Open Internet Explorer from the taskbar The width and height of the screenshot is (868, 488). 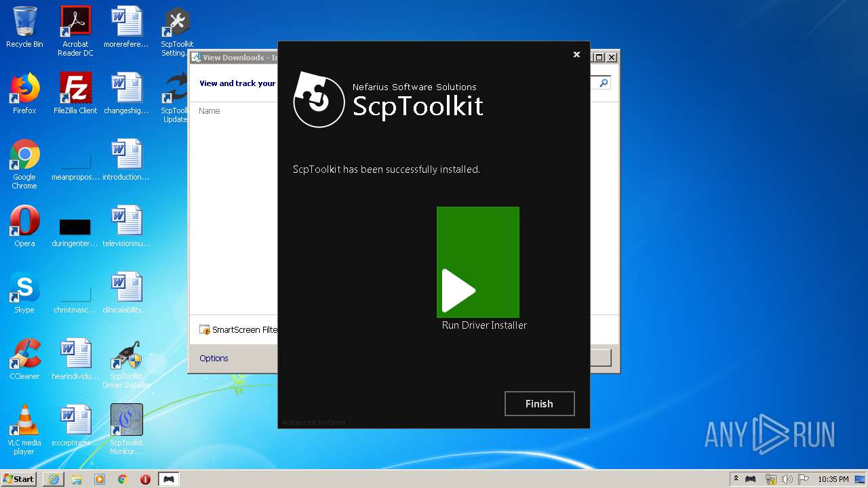54,479
